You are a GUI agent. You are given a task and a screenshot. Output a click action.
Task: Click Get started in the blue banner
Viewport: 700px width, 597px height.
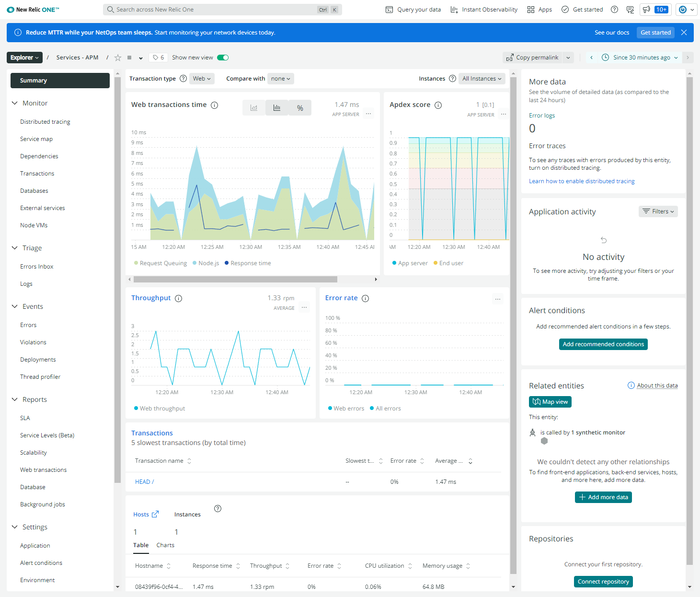coord(655,33)
